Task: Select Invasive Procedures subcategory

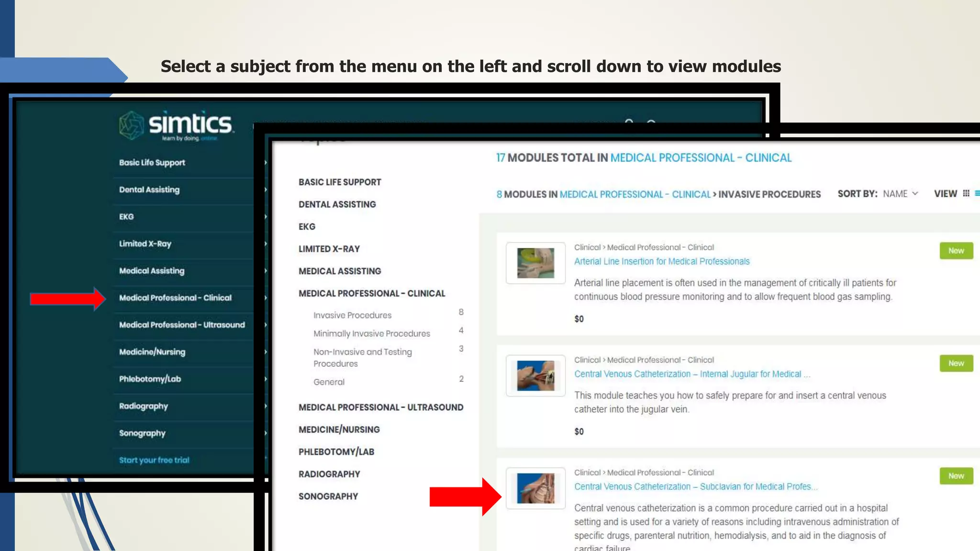Action: point(352,315)
